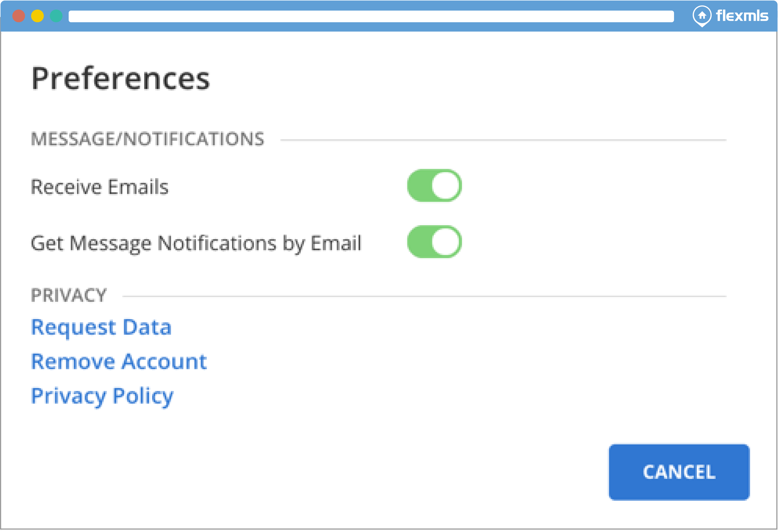Click the flexmls wordmark in title bar
This screenshot has height=532, width=779.
click(742, 16)
